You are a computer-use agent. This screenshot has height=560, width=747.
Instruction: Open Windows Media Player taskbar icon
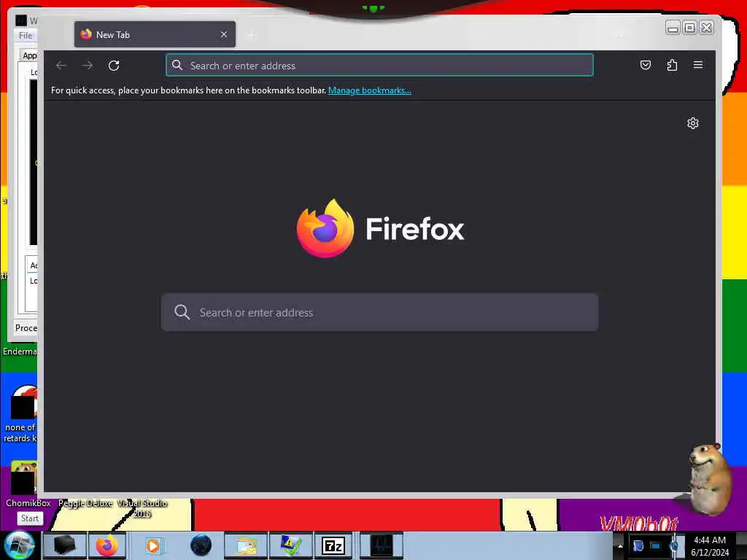pyautogui.click(x=153, y=545)
